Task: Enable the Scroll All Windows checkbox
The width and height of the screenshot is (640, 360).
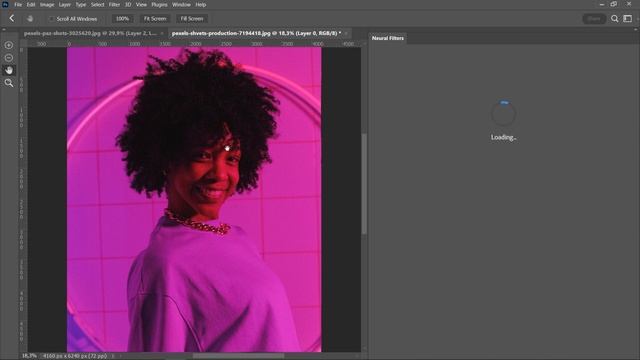Action: [51, 19]
